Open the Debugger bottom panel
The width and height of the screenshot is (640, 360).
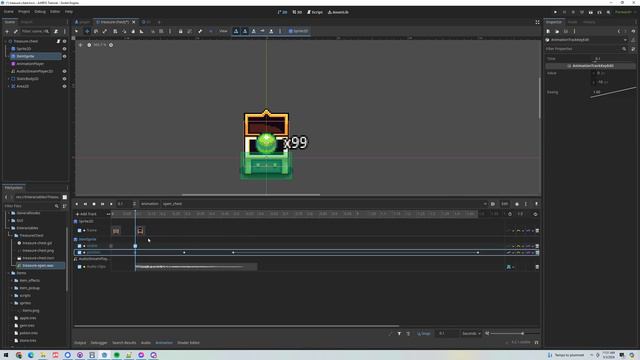click(99, 343)
